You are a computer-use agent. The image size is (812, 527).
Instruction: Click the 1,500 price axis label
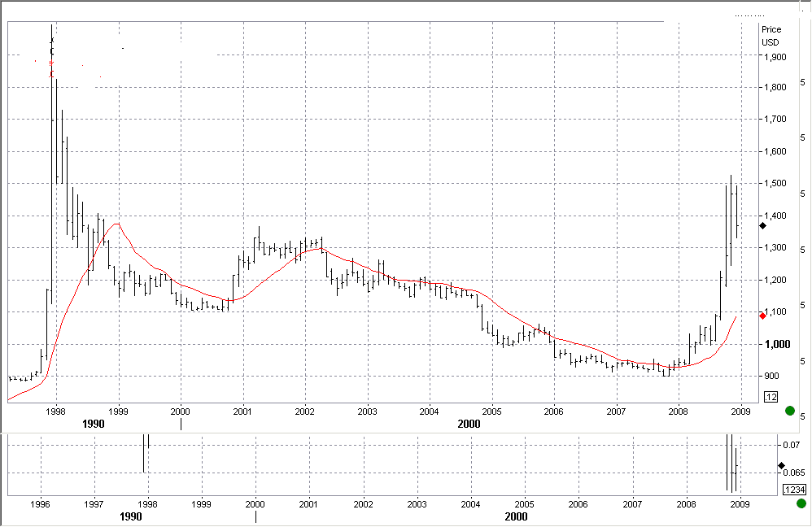coord(775,183)
